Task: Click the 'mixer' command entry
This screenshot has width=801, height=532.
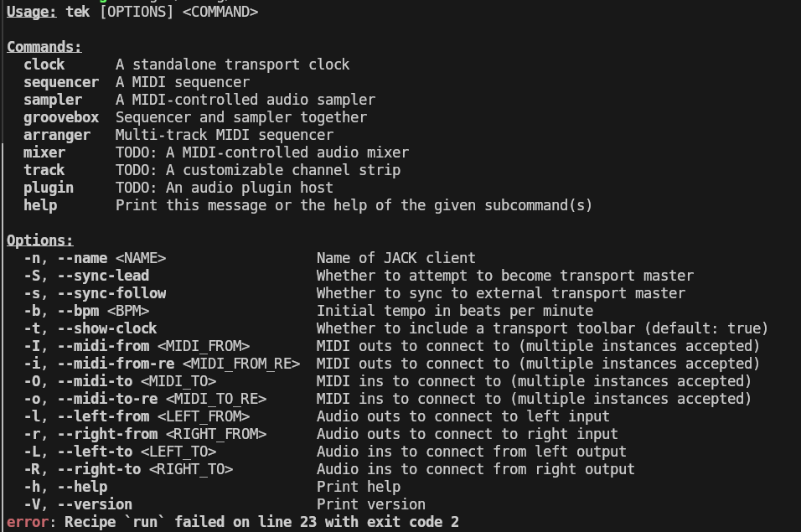Action: [44, 152]
